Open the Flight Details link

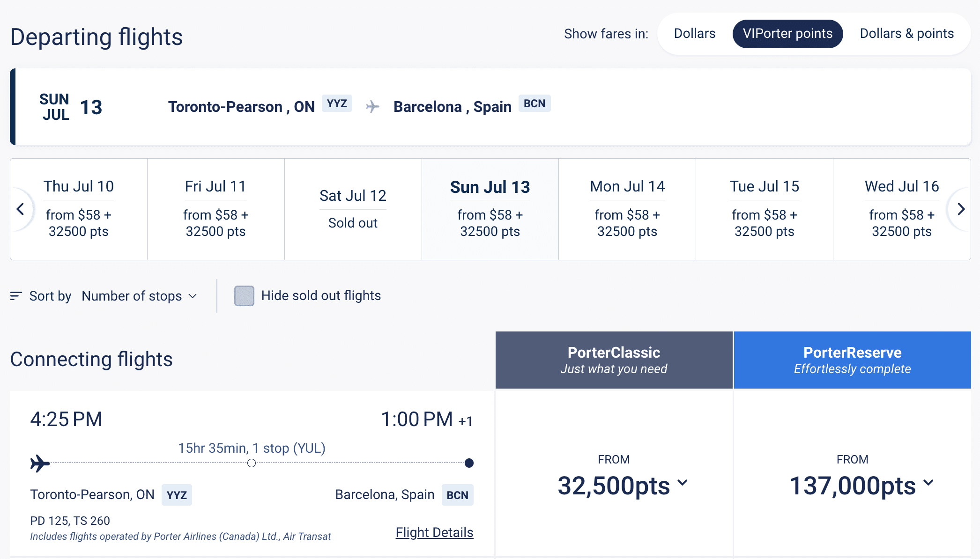tap(434, 532)
